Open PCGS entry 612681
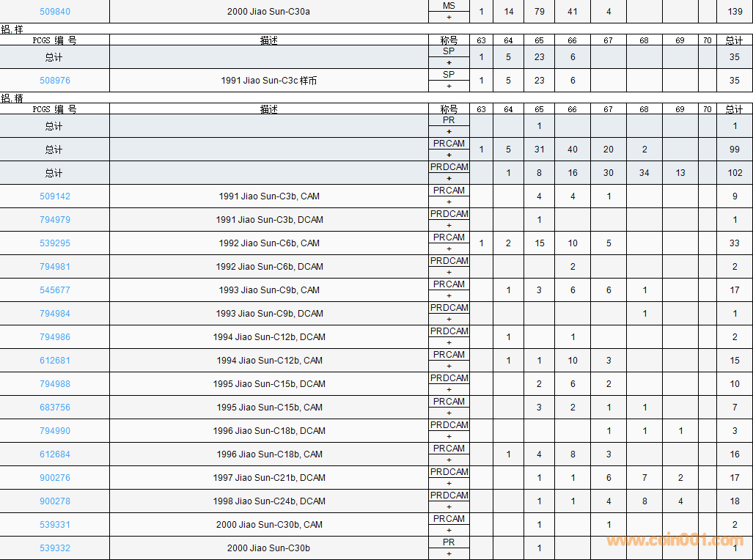This screenshot has width=753, height=560. tap(55, 361)
